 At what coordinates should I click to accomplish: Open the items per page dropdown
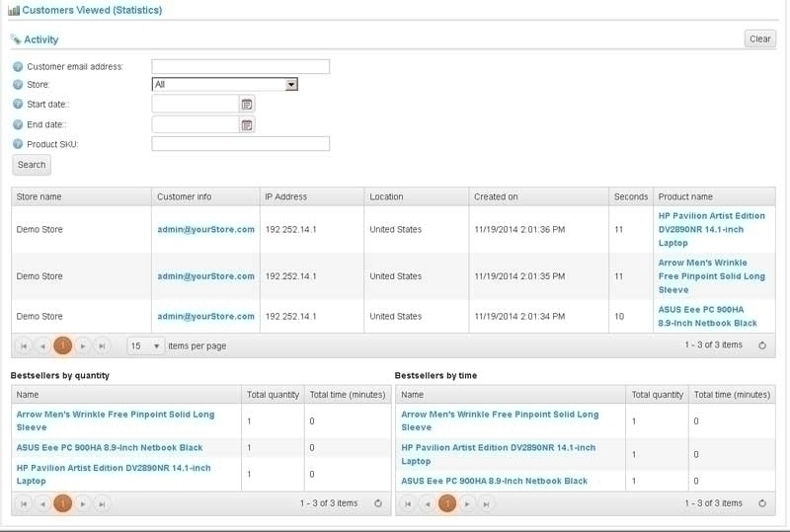click(x=145, y=346)
